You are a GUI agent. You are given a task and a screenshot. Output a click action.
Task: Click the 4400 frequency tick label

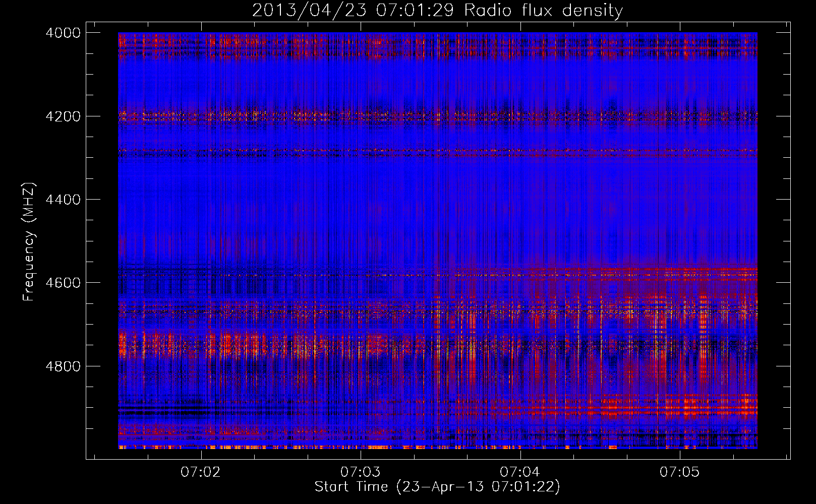click(63, 200)
